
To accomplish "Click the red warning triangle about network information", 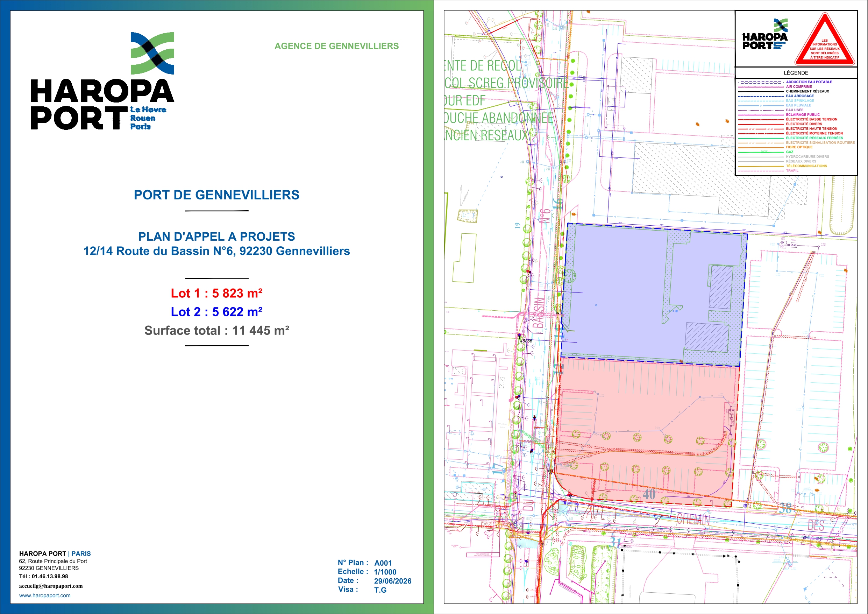I will click(x=825, y=39).
